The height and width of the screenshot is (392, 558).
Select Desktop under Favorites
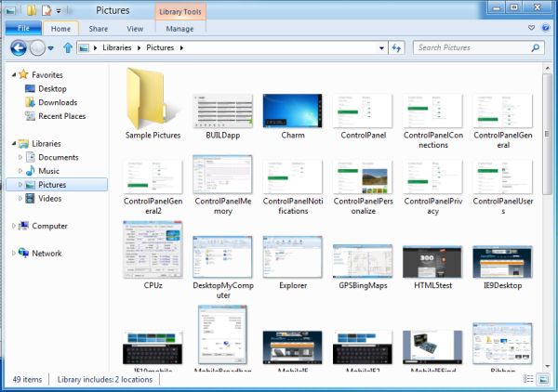[52, 88]
